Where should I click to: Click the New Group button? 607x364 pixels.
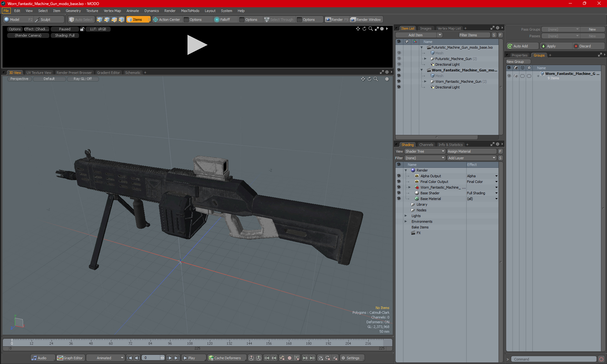point(518,62)
